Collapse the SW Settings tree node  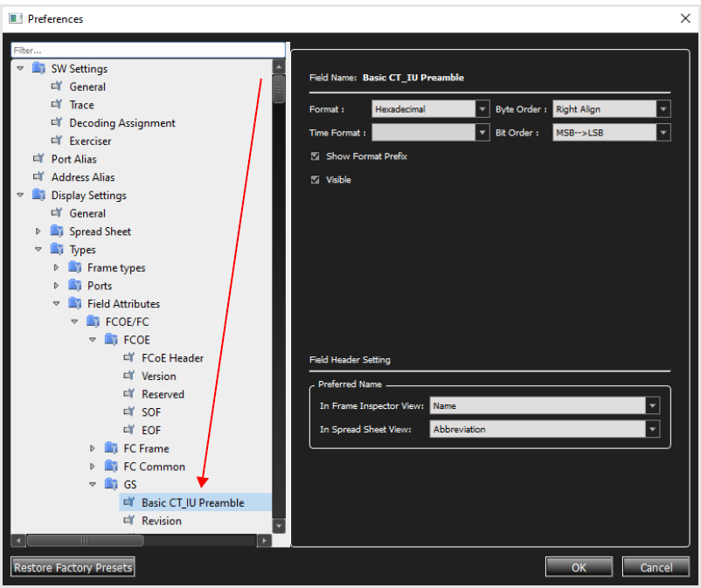click(20, 68)
